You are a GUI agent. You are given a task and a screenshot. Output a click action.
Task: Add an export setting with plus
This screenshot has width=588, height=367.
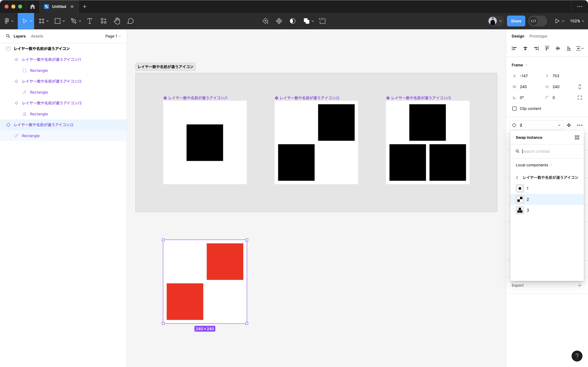pyautogui.click(x=580, y=285)
